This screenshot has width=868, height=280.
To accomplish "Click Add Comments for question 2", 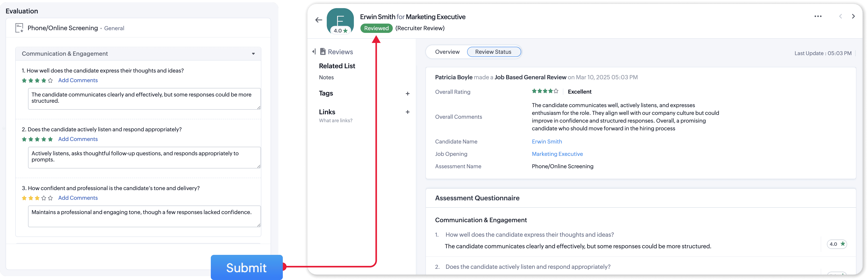I will pos(78,139).
